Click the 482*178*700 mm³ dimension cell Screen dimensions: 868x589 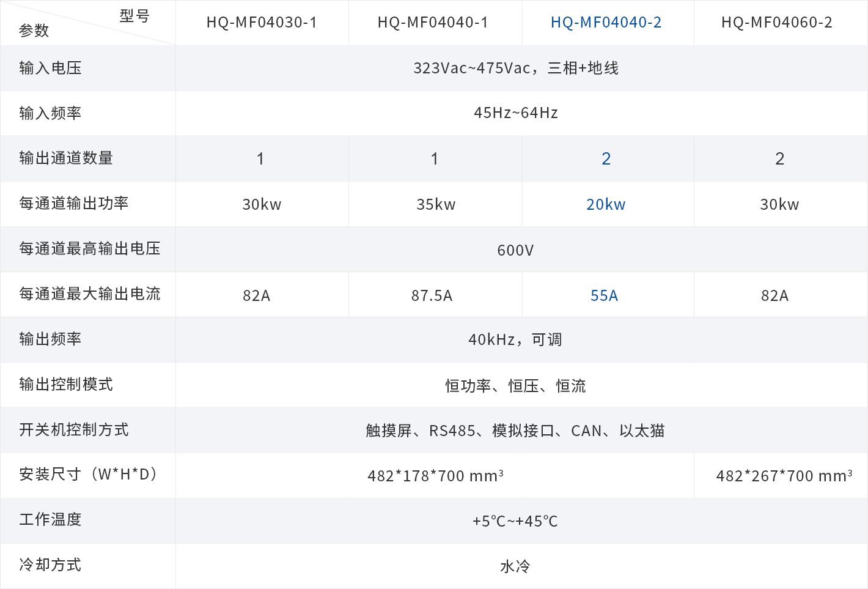pyautogui.click(x=435, y=476)
